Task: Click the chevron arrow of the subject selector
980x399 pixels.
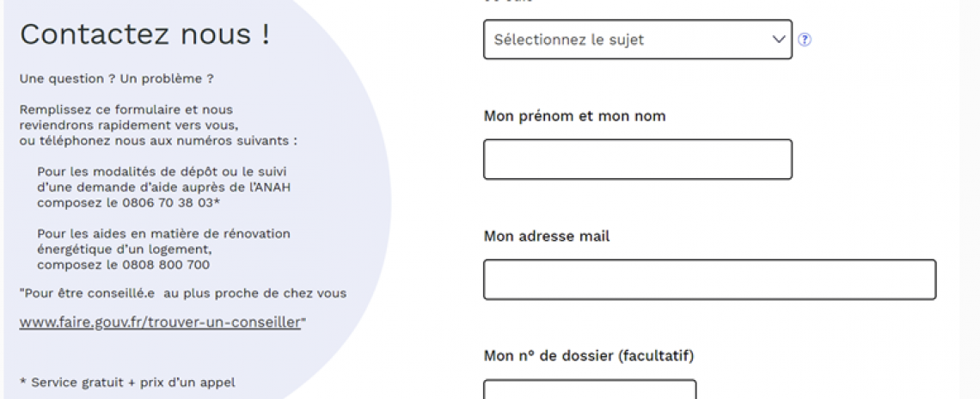Action: (779, 40)
